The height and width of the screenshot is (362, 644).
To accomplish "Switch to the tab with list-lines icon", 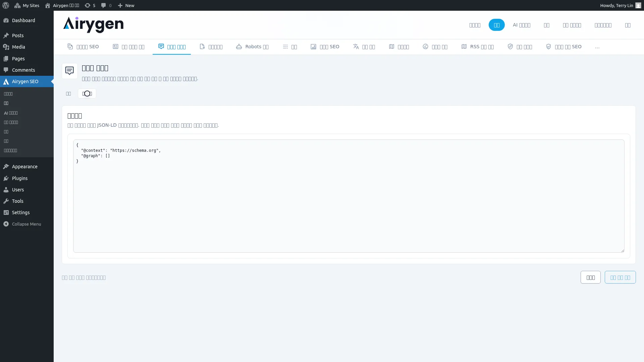I will click(290, 47).
